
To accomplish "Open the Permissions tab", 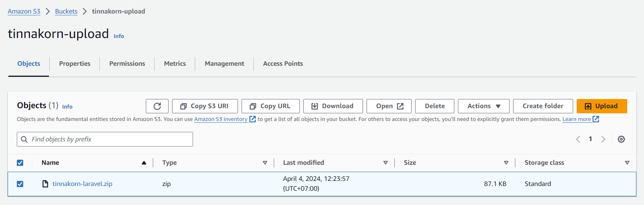I will pyautogui.click(x=127, y=64).
